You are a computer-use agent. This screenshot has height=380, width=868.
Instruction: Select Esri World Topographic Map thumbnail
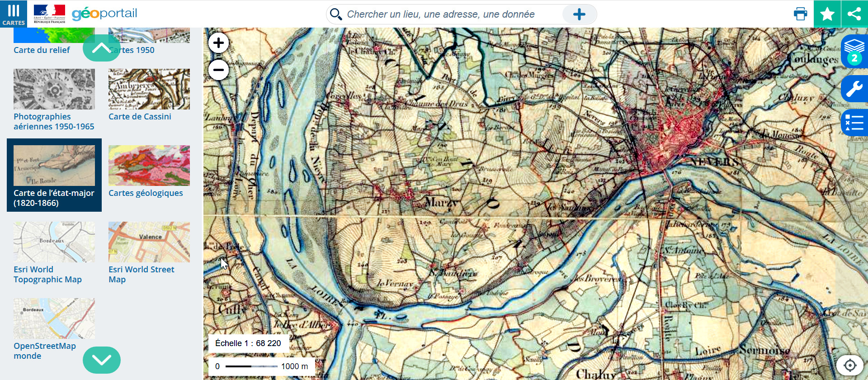click(54, 242)
